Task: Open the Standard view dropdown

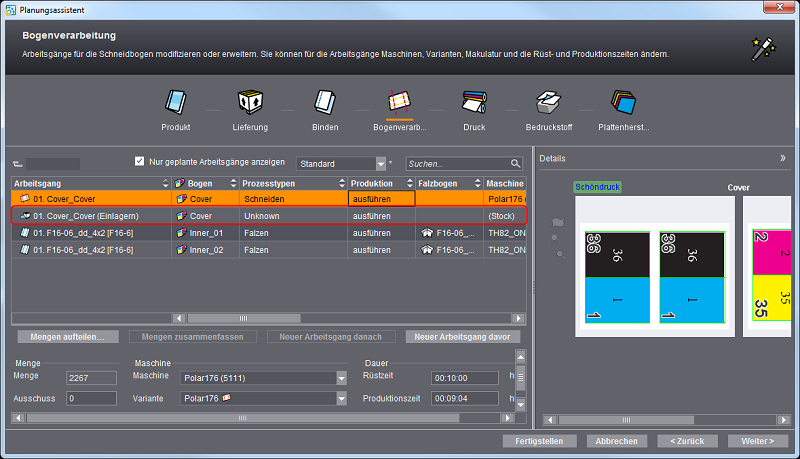Action: [x=381, y=164]
